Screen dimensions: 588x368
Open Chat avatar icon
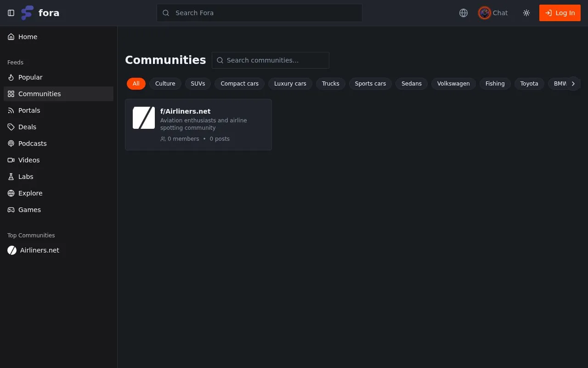pyautogui.click(x=485, y=13)
